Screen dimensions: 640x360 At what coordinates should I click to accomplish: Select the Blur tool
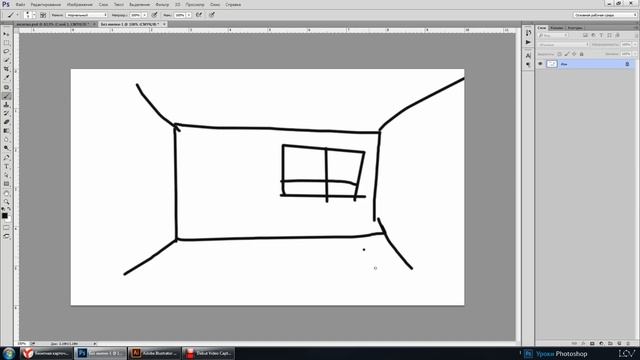click(x=6, y=140)
